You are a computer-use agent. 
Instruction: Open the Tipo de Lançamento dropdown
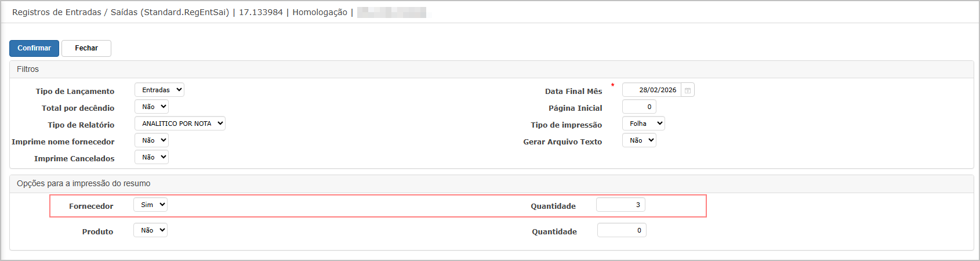tap(159, 90)
